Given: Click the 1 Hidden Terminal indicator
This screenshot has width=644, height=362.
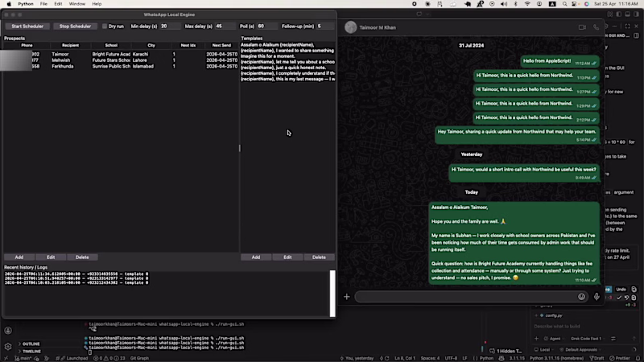Looking at the screenshot, I should (506, 352).
